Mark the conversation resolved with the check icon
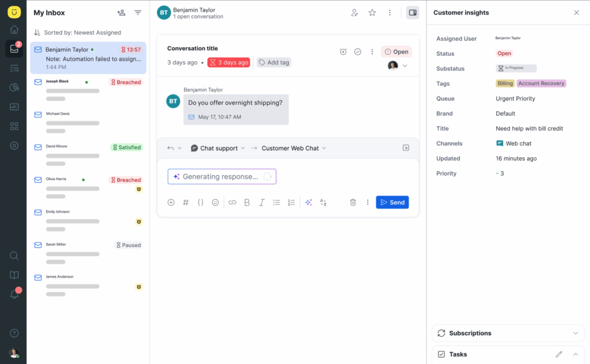Screen dimensions: 590x364 click(x=358, y=51)
